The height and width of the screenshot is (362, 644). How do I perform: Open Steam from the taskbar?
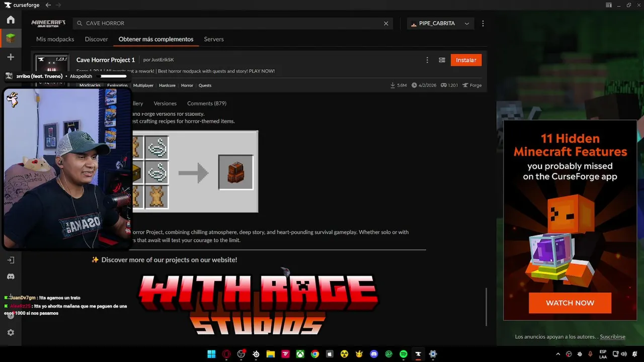[256, 354]
